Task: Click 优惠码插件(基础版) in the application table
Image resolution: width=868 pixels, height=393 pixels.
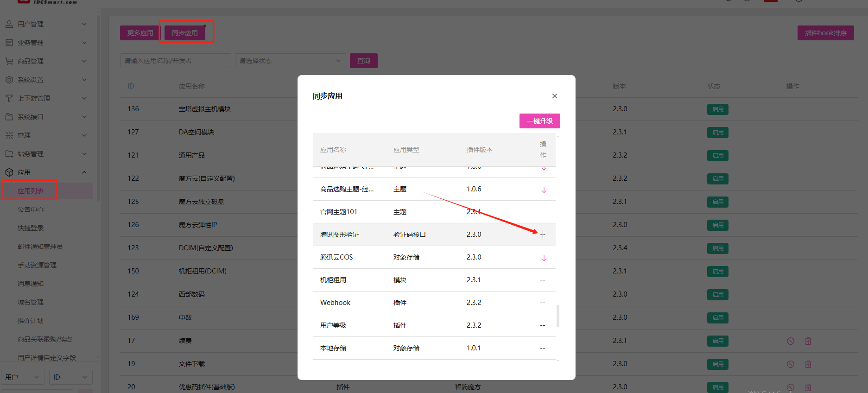Action: [207, 387]
